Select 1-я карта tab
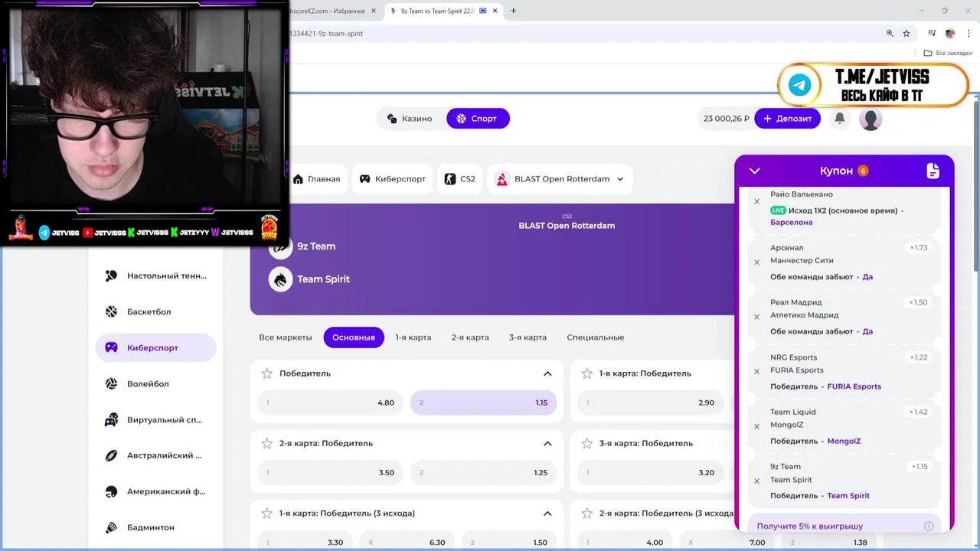Screen dimensions: 980x551 [x=413, y=337]
